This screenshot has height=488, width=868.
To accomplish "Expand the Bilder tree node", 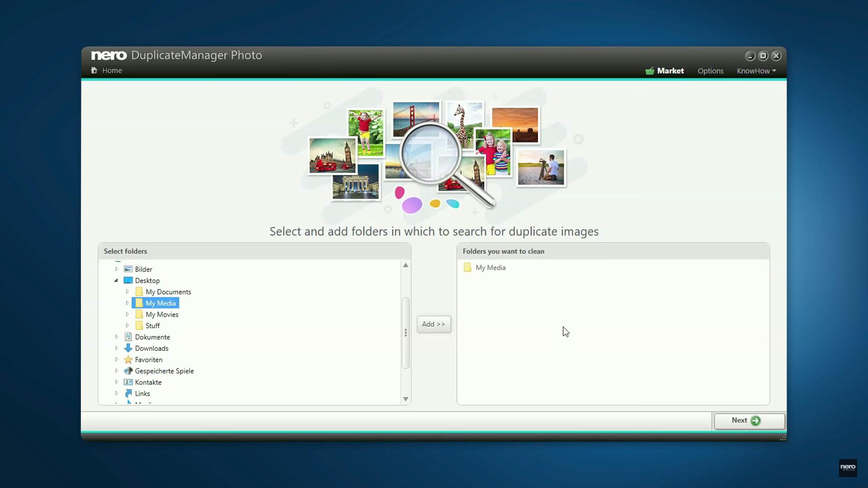I will tap(117, 269).
